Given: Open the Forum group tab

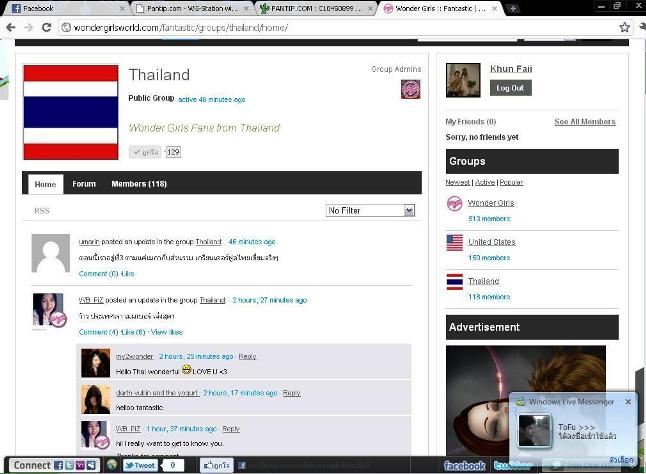Looking at the screenshot, I should pos(84,184).
